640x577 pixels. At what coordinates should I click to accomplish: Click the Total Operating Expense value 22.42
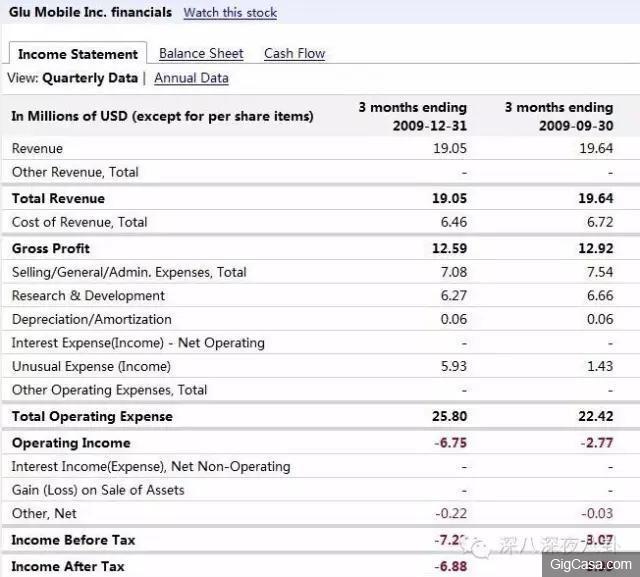596,416
